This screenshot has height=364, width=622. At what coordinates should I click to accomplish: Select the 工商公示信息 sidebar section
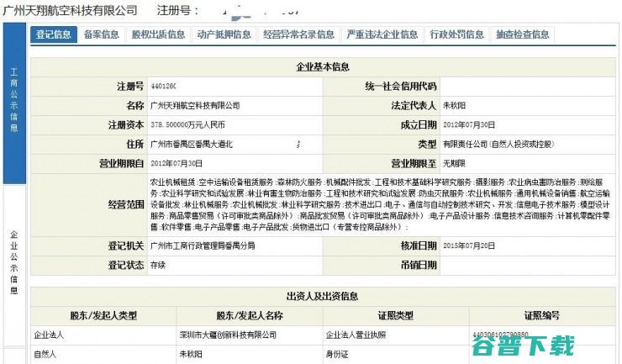tap(14, 103)
